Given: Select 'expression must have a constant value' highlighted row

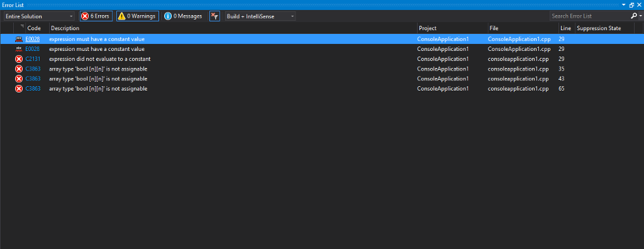Looking at the screenshot, I should [97, 39].
